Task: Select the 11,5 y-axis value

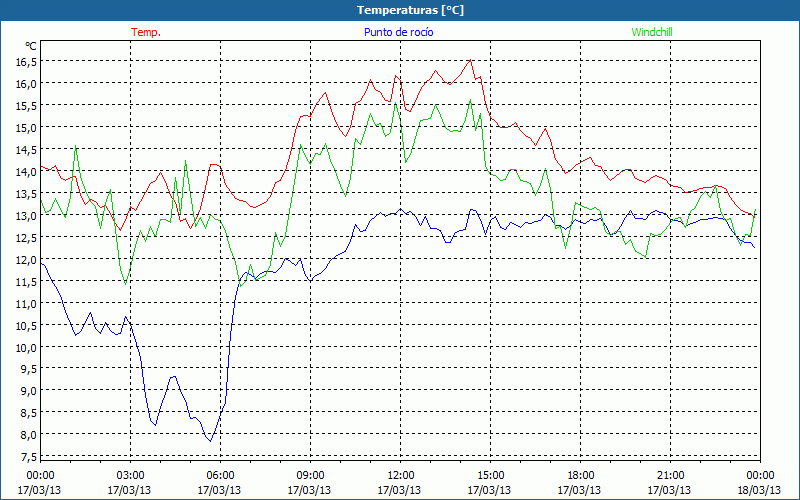Action: coord(27,281)
